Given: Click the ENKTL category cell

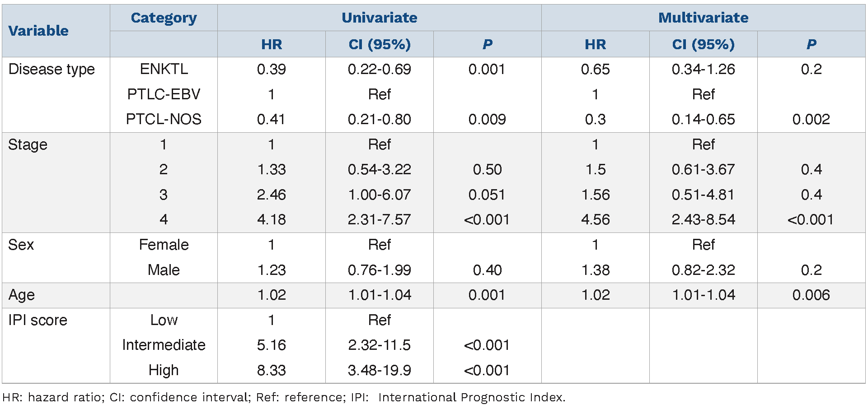Looking at the screenshot, I should [164, 69].
